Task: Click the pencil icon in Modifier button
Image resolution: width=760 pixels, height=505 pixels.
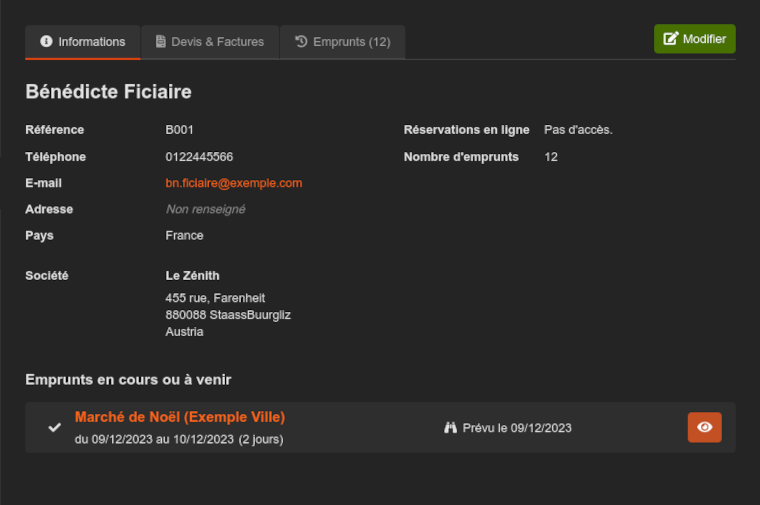Action: point(671,39)
